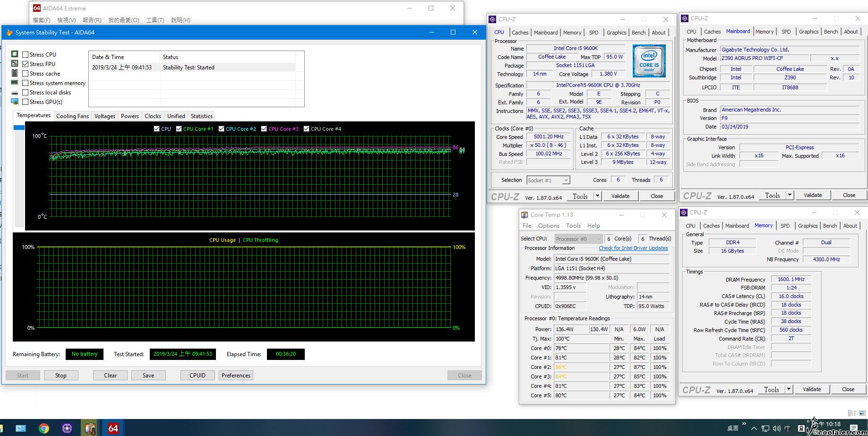Click the CPU-Z taskbar icon

coord(67,428)
